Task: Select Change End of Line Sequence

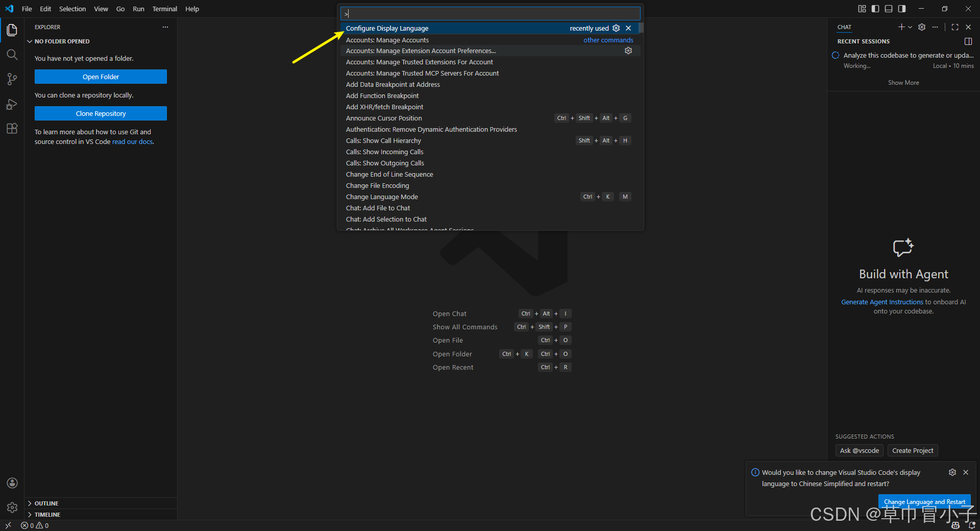Action: pyautogui.click(x=489, y=174)
